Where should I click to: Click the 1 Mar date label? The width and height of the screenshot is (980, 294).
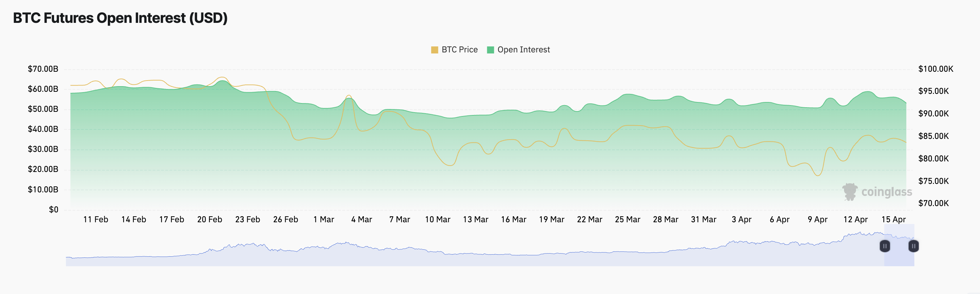coord(324,220)
